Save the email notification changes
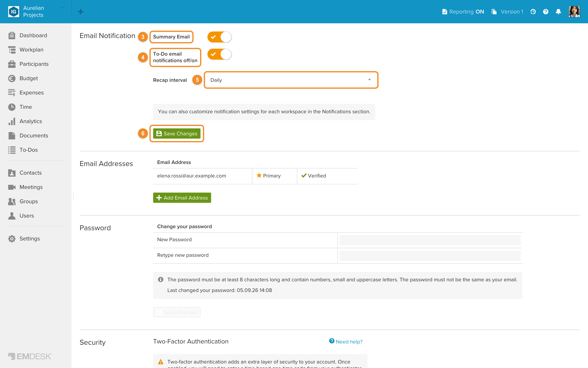This screenshot has height=368, width=588. [177, 134]
